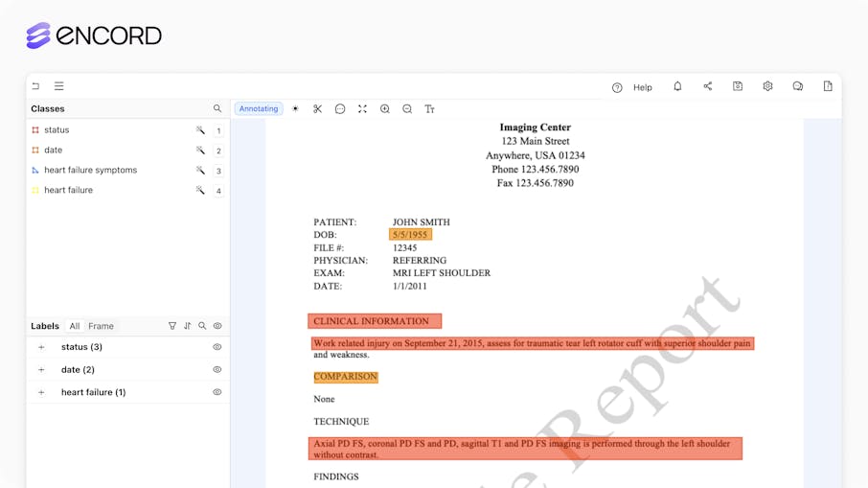Select the 'Axial PD FS' highlighted annotation
The height and width of the screenshot is (488, 868).
(x=525, y=449)
